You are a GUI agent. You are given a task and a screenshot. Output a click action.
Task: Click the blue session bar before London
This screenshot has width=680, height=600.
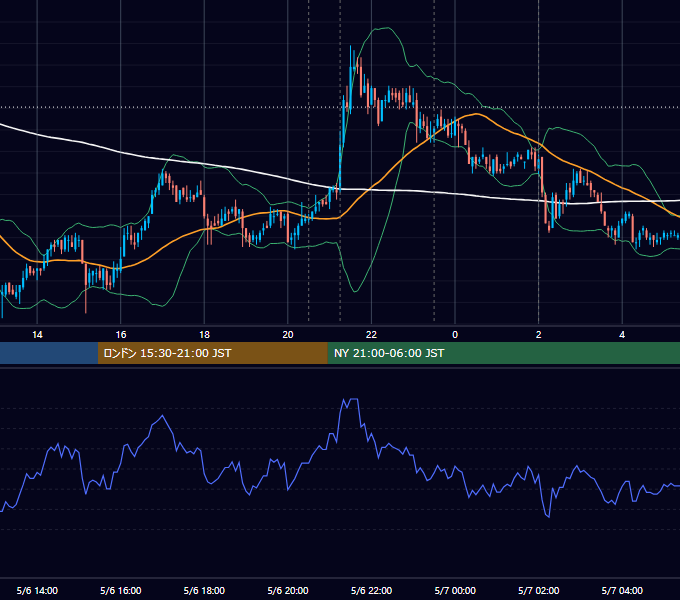pos(49,353)
